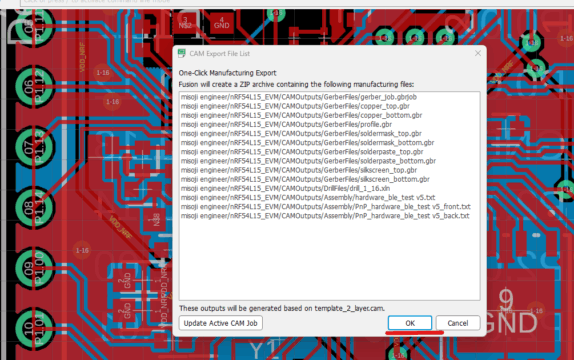Click the green pad labeled 08 P1.14
Viewport: 574px width, 360px height.
(x=34, y=208)
